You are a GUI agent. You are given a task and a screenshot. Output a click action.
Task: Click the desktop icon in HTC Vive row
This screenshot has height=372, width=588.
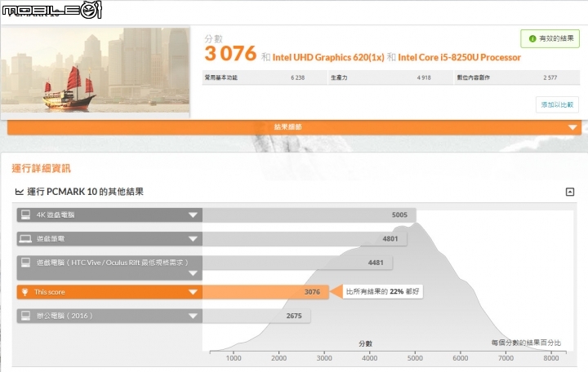point(25,263)
